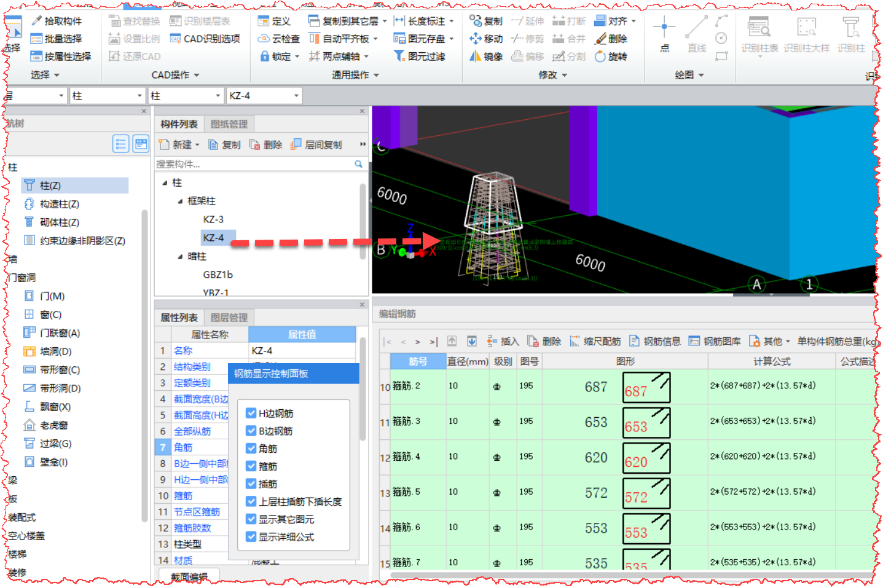Run 云检查 cloud check
The height and width of the screenshot is (588, 883).
point(279,39)
